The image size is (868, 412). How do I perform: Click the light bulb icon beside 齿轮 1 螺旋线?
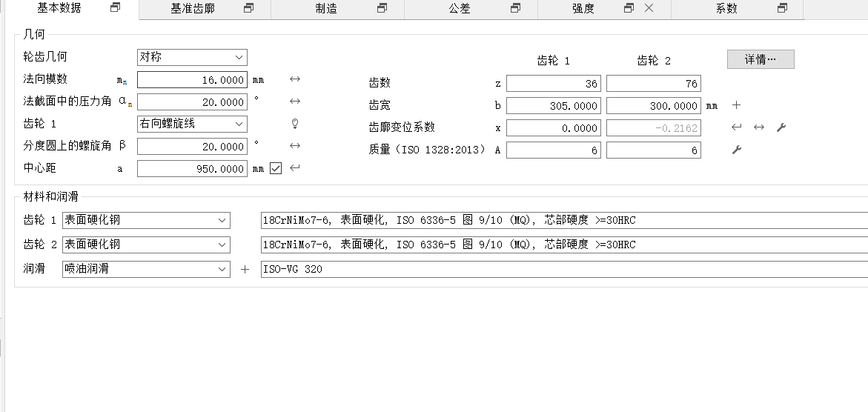click(x=294, y=124)
